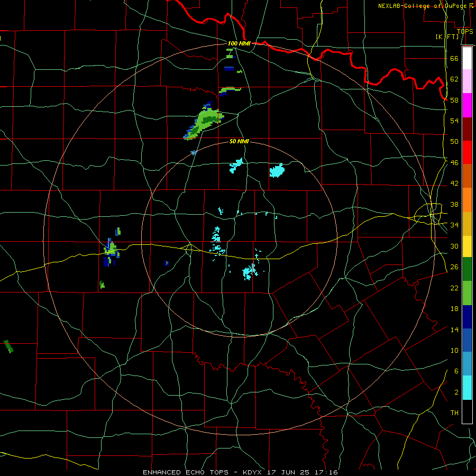476x476 pixels.
Task: Click the 22 legend value
Action: [454, 288]
